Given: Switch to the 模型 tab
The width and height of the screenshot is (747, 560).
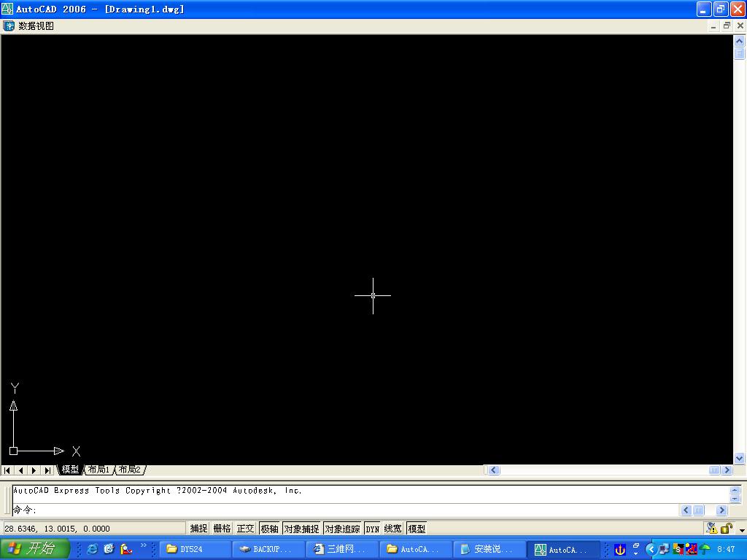Looking at the screenshot, I should coord(70,470).
